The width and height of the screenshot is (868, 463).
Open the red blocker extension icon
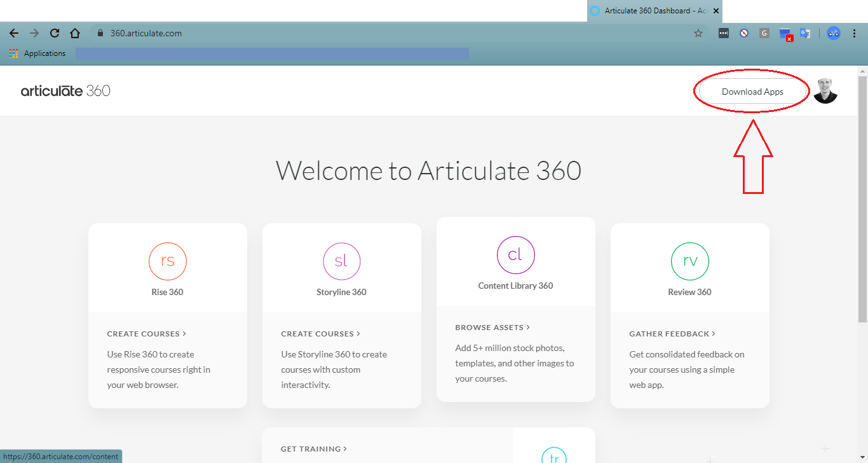click(744, 33)
